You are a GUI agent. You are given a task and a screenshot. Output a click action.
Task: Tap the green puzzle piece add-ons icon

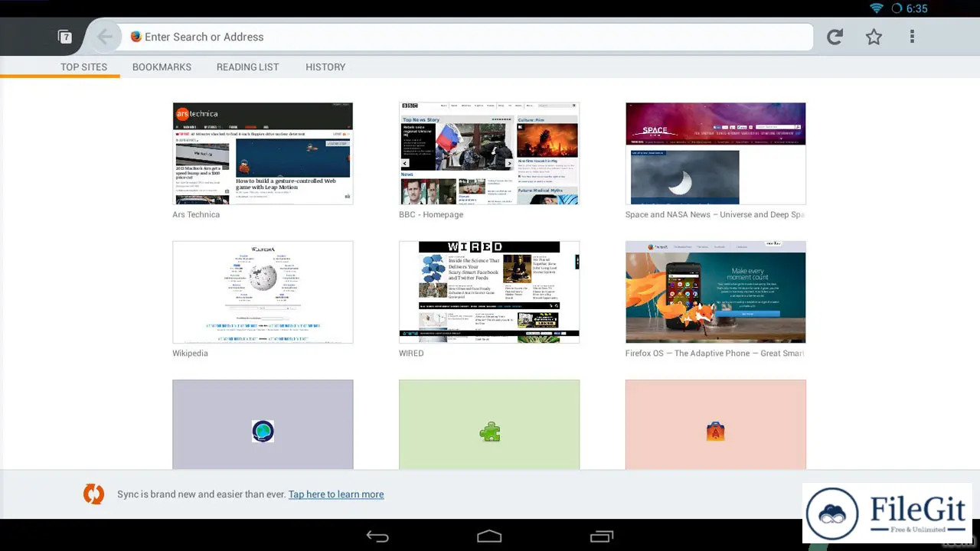click(x=489, y=432)
